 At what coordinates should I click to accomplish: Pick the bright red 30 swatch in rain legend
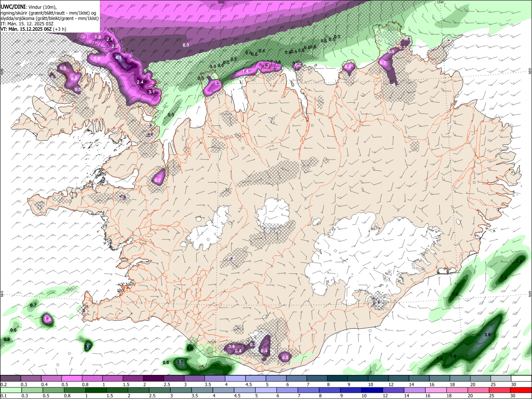point(521,390)
